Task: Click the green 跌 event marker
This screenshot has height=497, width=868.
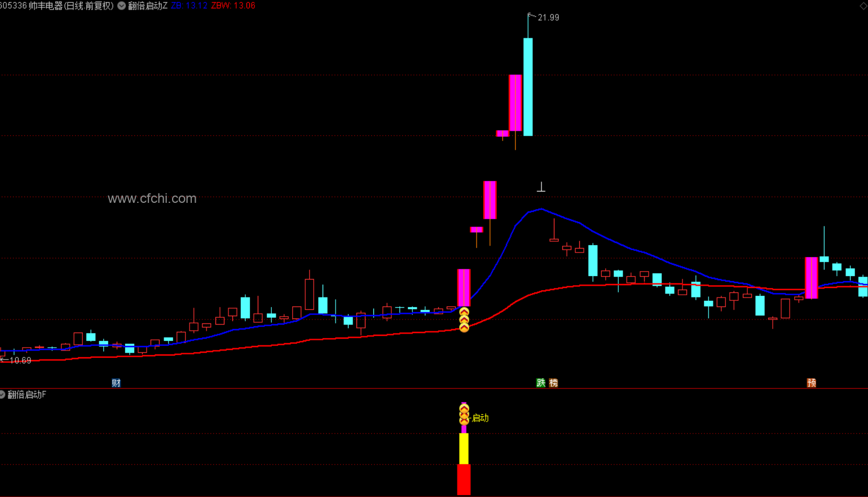Action: coord(541,383)
